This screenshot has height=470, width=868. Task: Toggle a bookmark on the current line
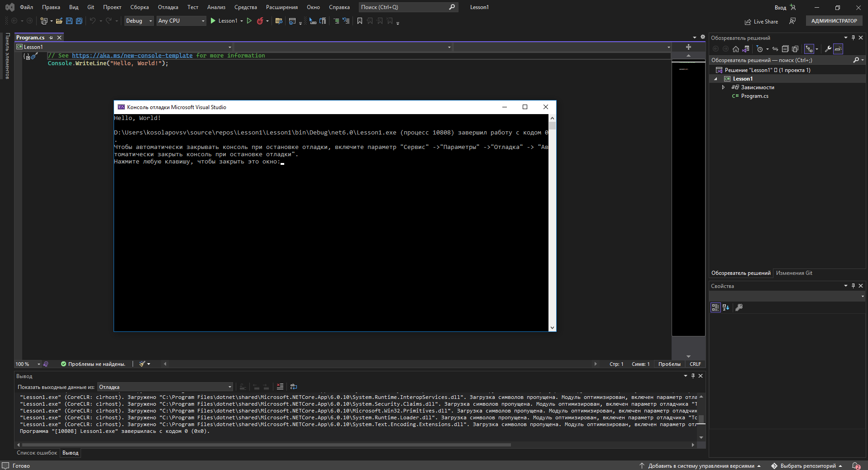click(x=359, y=21)
